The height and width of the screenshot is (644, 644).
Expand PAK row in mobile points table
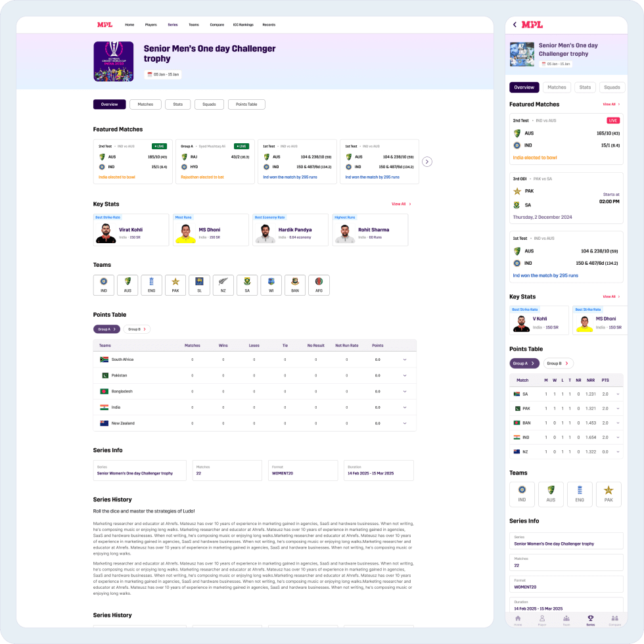coord(618,409)
